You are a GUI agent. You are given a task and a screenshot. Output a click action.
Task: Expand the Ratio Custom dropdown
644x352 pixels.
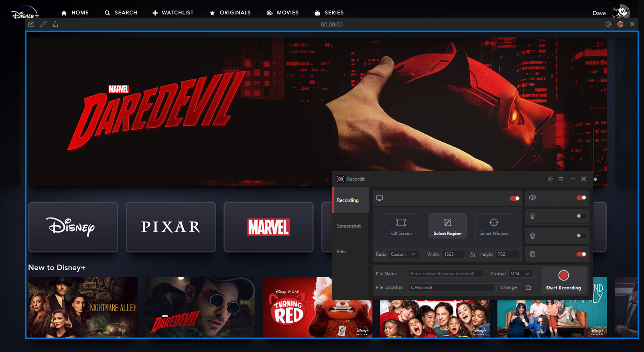click(x=404, y=254)
